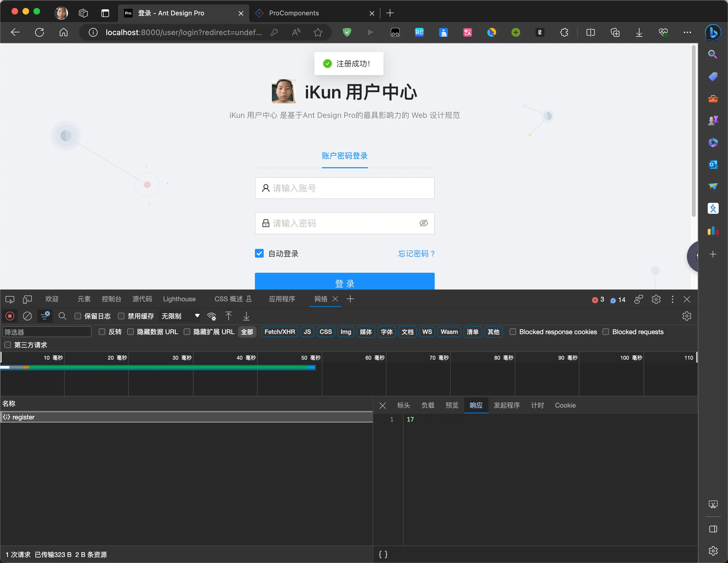Select the 账户密码登录 tab
Viewport: 728px width, 563px height.
(x=344, y=156)
